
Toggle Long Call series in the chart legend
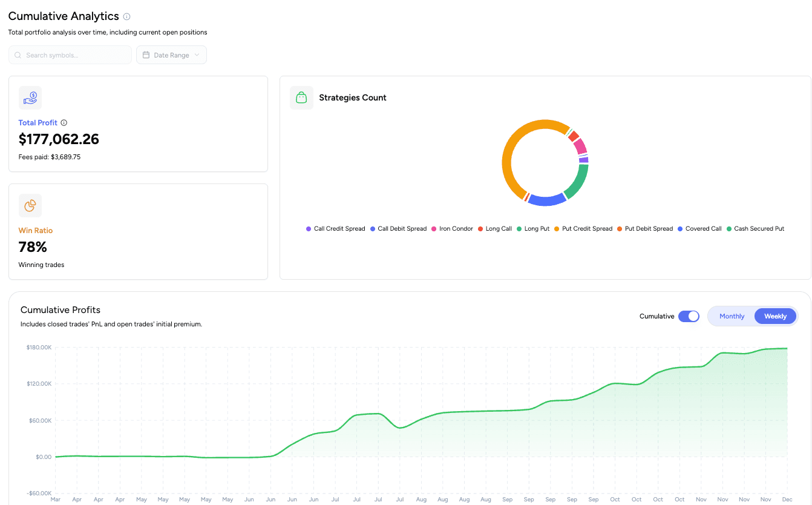tap(495, 228)
